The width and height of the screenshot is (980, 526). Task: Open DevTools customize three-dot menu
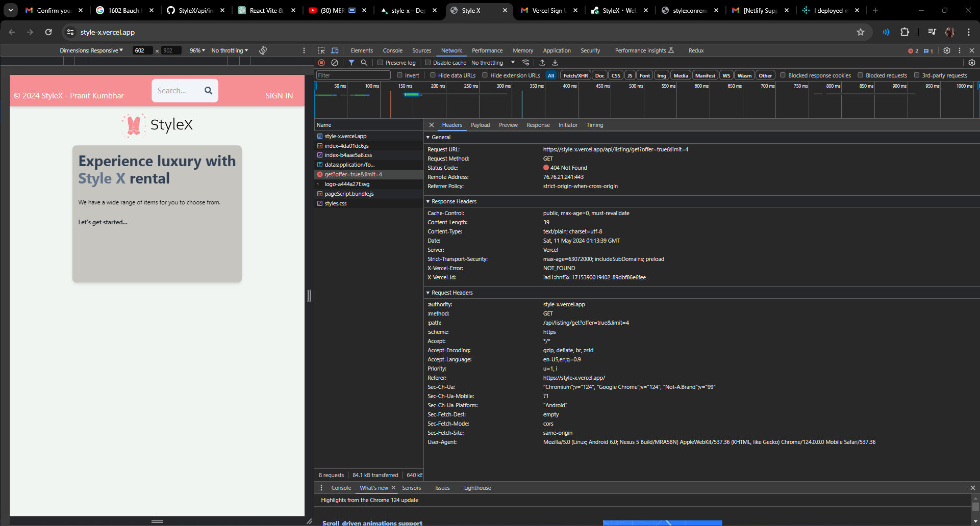click(960, 50)
